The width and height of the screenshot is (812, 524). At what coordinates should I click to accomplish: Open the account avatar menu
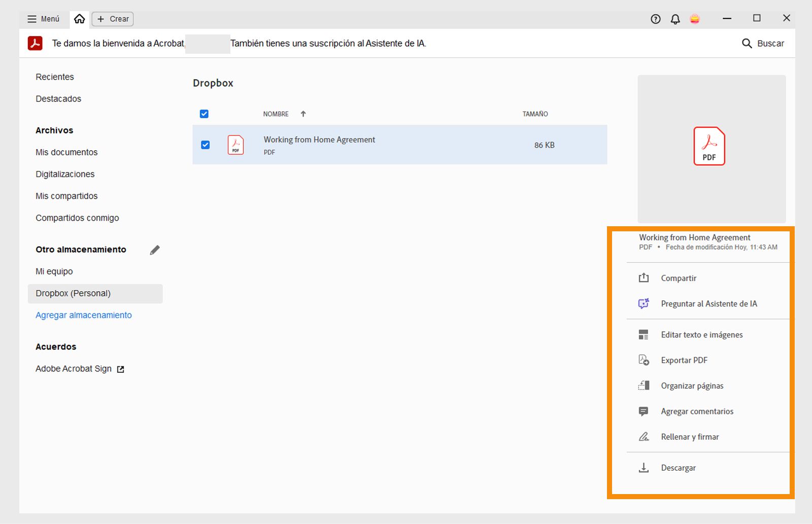click(x=695, y=19)
